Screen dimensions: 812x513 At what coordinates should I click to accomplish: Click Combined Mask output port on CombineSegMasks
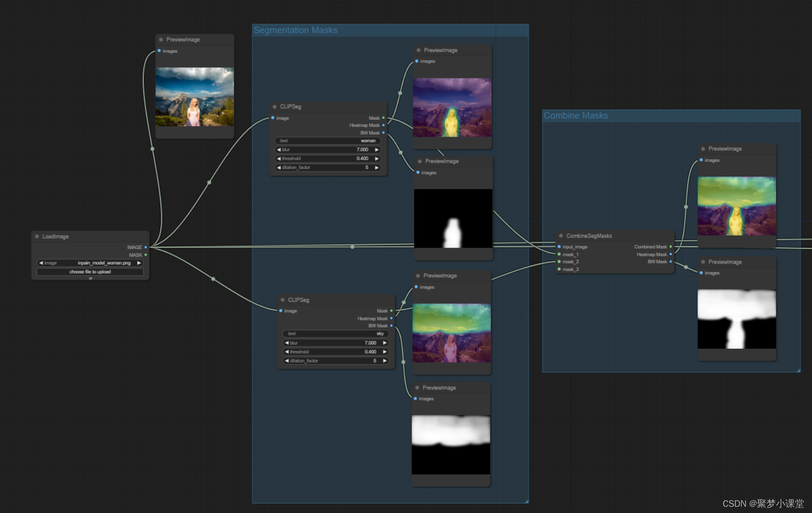coord(671,247)
